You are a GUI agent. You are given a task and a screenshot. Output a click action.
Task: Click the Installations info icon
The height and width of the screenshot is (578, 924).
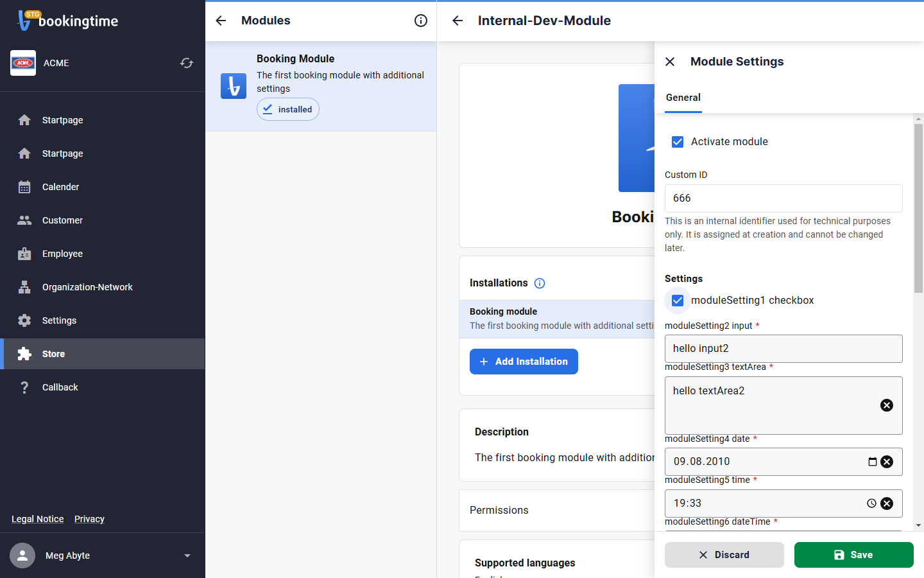[x=540, y=283]
